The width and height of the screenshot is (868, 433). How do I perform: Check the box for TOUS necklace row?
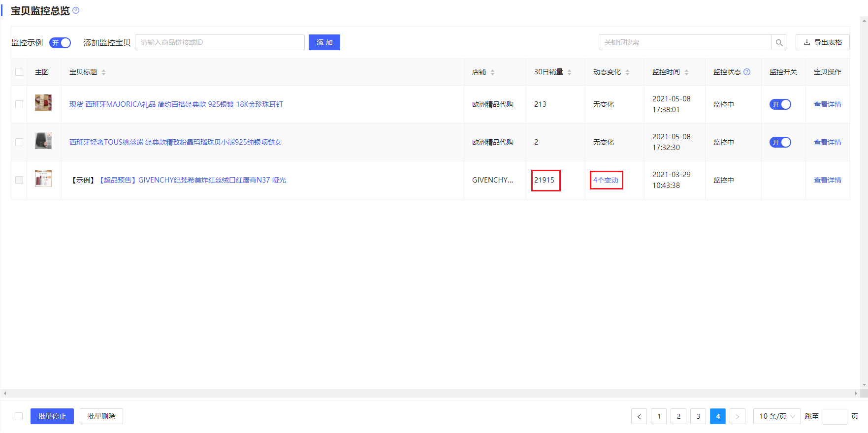tap(19, 142)
